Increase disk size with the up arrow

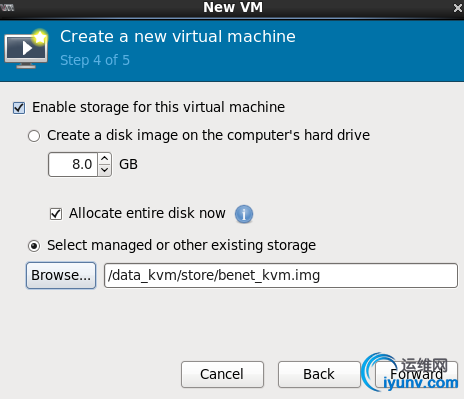(105, 158)
